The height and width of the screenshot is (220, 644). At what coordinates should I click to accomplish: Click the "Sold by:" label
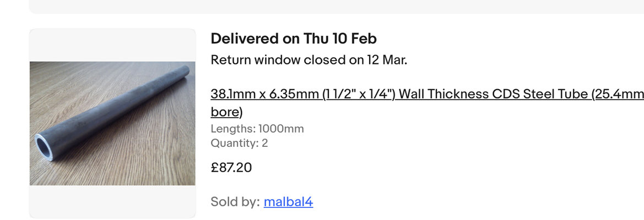pos(235,202)
